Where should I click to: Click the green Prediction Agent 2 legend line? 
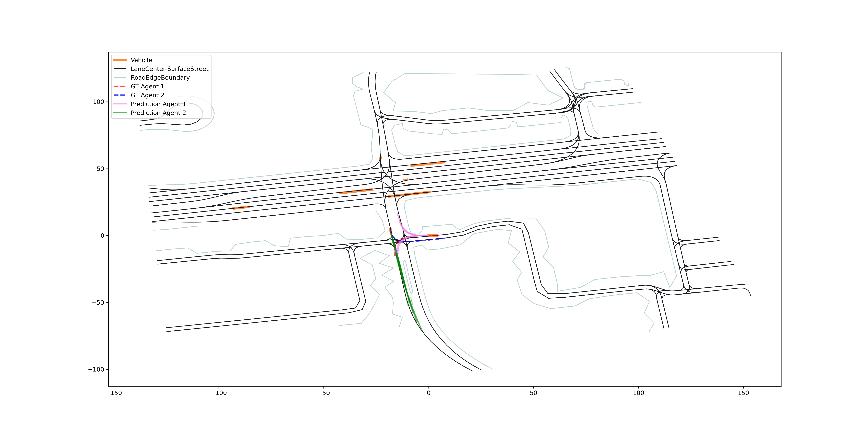pos(120,113)
